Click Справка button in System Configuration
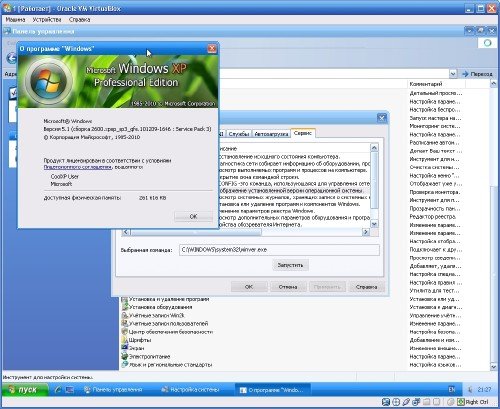 coord(366,287)
